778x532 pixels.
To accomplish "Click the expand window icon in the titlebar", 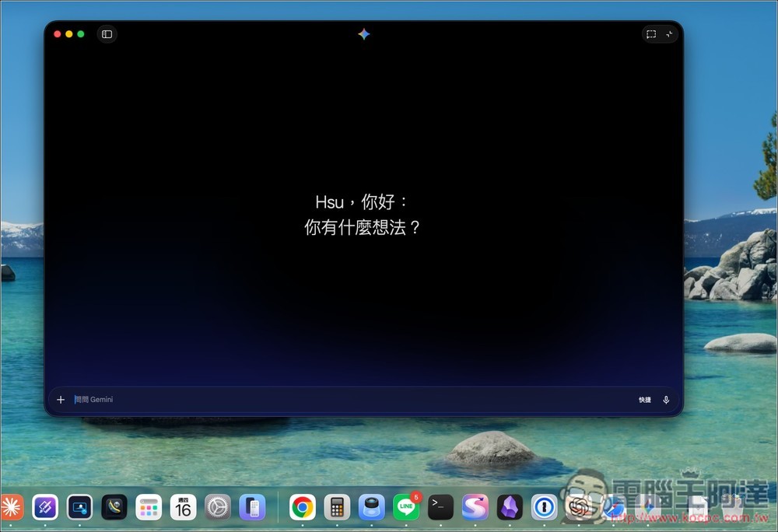I will pyautogui.click(x=668, y=33).
